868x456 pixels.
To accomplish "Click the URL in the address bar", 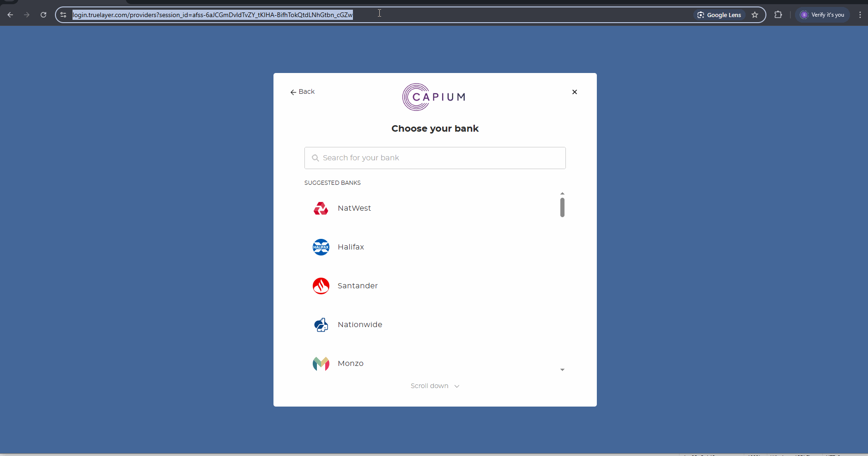I will coord(212,15).
